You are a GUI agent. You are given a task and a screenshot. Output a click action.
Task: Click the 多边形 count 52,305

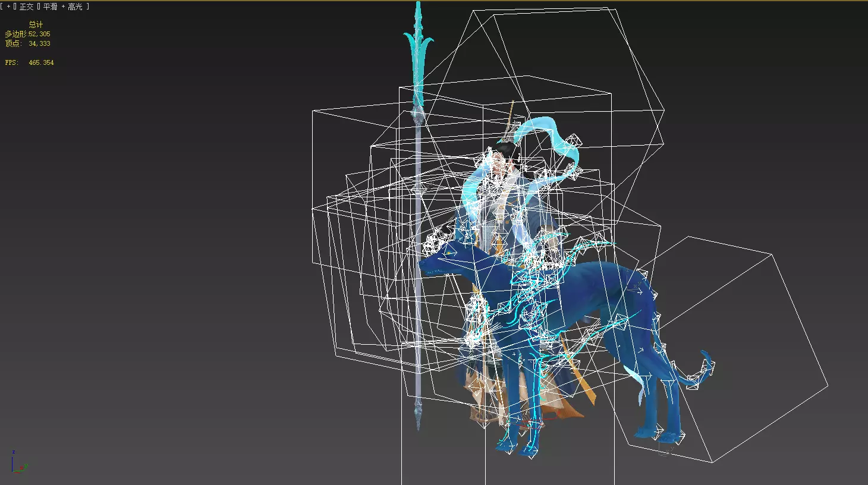(x=39, y=34)
